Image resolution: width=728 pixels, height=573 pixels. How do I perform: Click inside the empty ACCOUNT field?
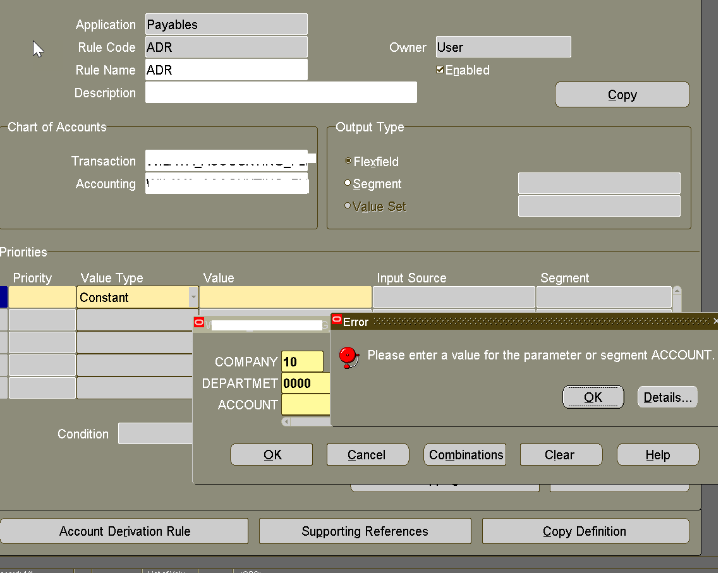306,404
